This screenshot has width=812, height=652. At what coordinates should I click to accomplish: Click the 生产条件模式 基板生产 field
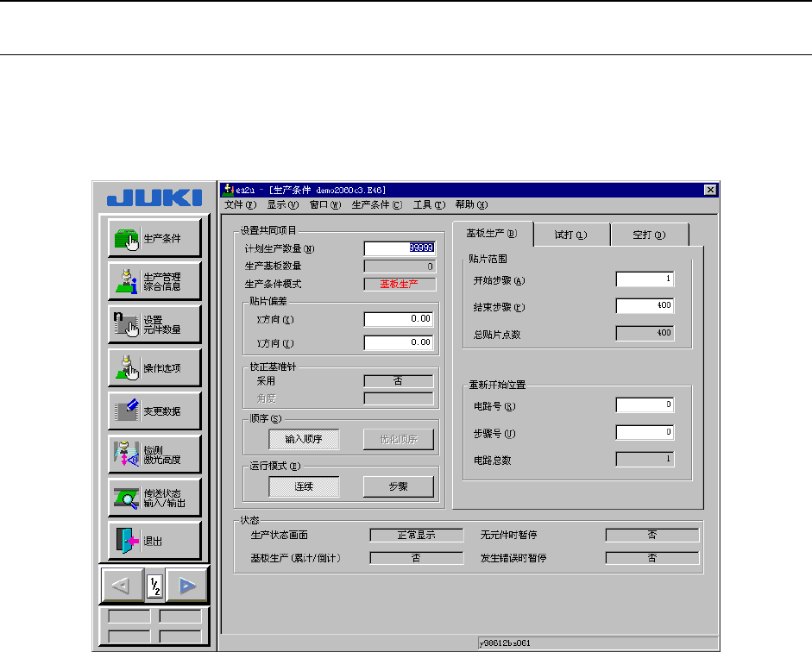pyautogui.click(x=400, y=284)
